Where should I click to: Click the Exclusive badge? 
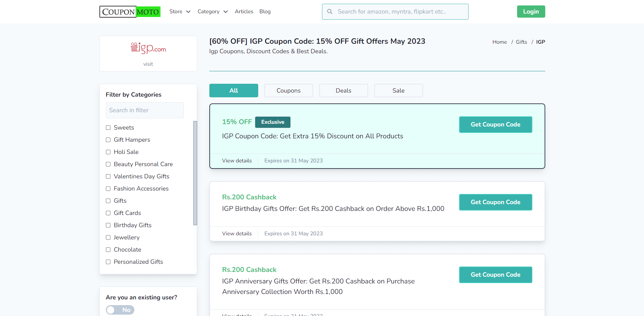tap(273, 122)
